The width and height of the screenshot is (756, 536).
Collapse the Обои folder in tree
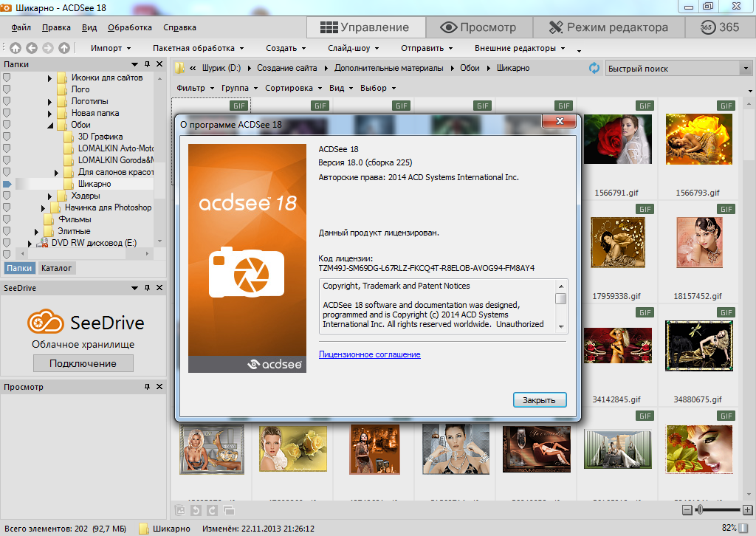point(49,126)
